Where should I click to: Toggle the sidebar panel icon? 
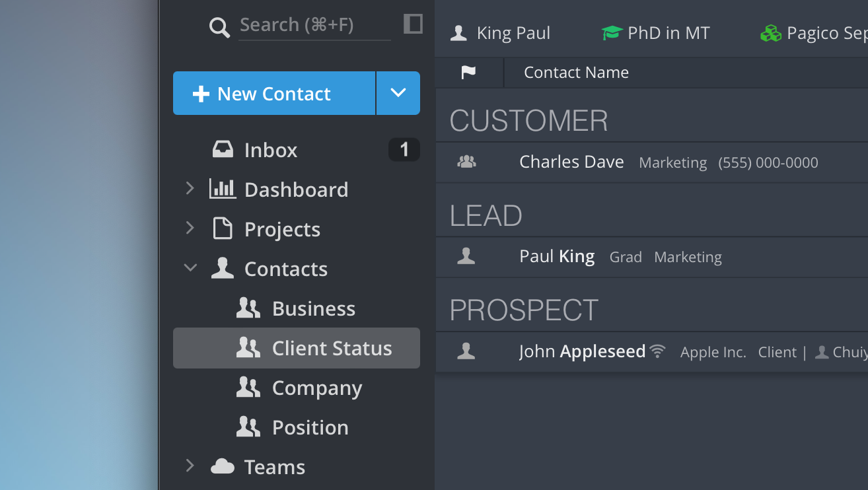(413, 24)
